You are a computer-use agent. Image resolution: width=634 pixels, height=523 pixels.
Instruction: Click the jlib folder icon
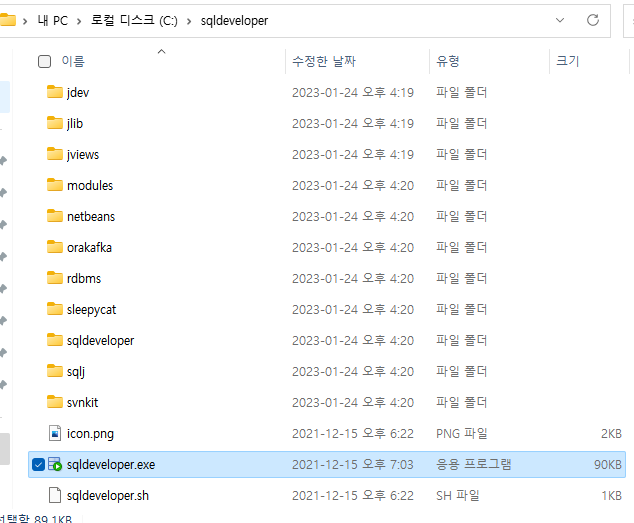pyautogui.click(x=55, y=123)
